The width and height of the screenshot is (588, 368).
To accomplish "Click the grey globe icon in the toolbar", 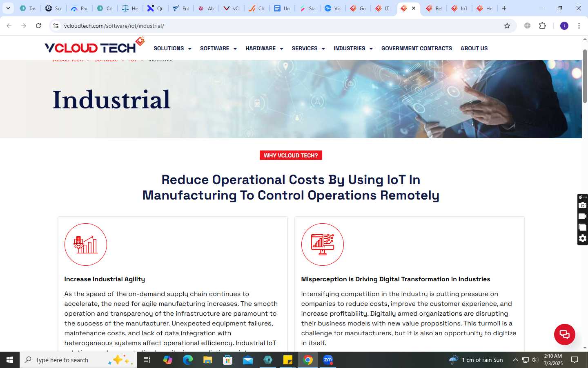I will tap(528, 26).
